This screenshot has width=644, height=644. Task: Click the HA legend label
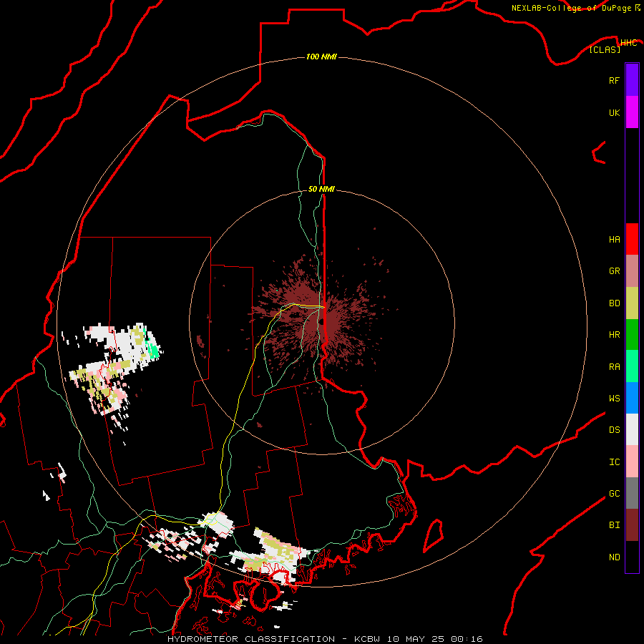614,239
